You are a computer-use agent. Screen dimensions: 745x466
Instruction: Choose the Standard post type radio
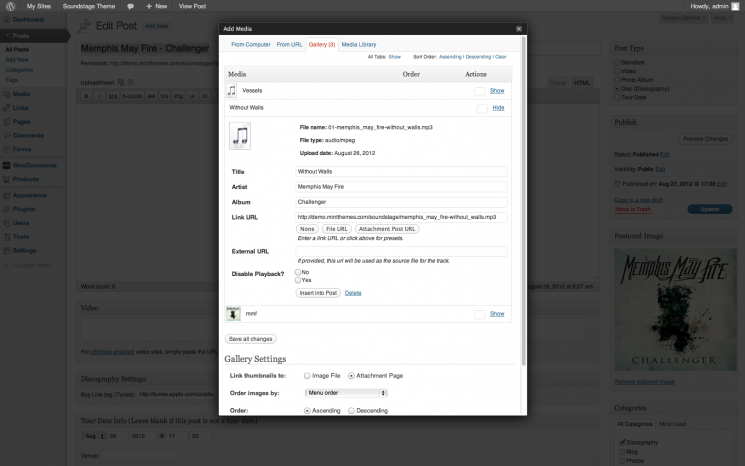click(x=617, y=62)
